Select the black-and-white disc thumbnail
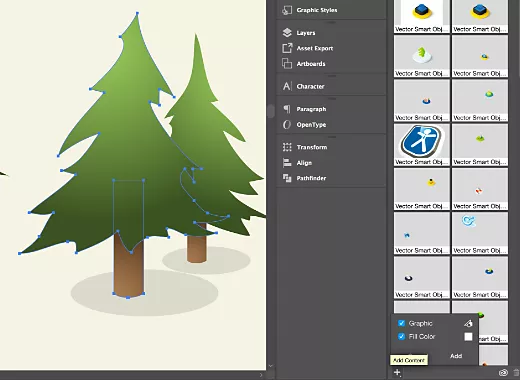520x380 pixels. (422, 278)
